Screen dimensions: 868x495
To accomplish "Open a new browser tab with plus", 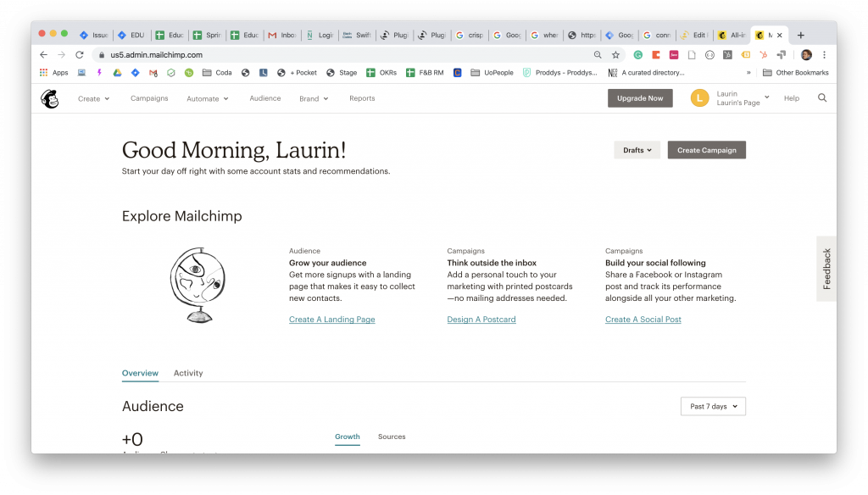I will pos(800,36).
